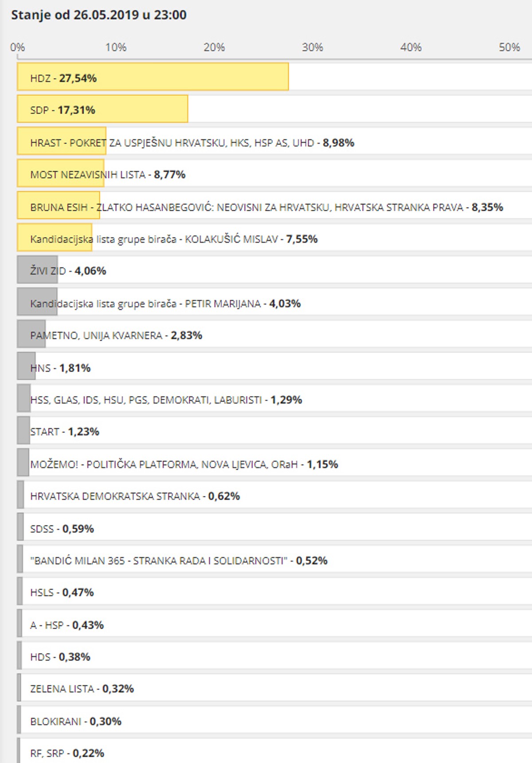Click the HDZ 27,54% yellow bar
This screenshot has height=763, width=532.
point(153,77)
